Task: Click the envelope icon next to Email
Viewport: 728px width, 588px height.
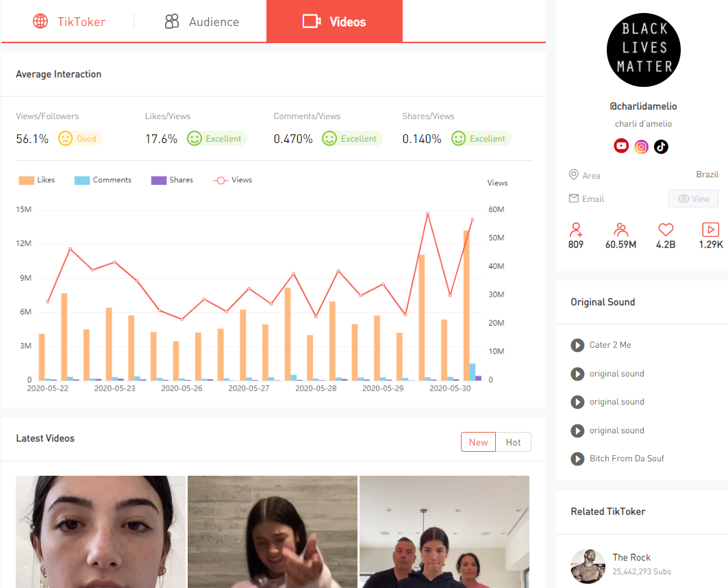Action: pos(574,199)
